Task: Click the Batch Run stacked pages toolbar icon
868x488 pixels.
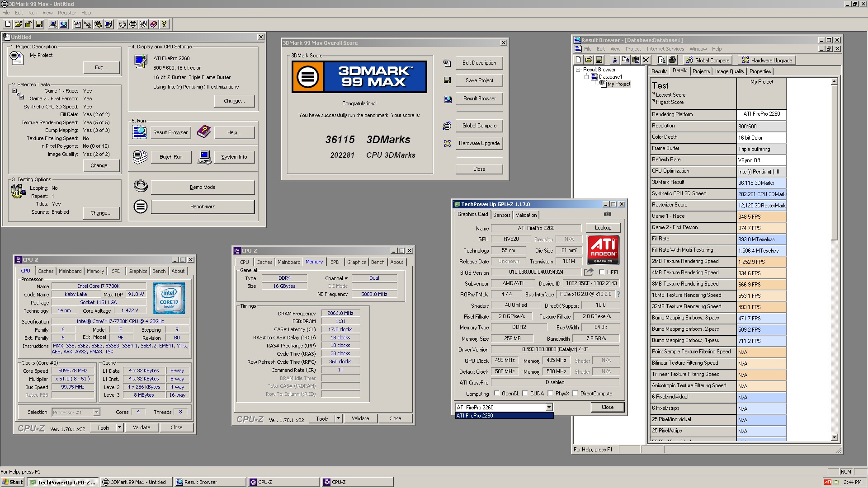Action: click(x=143, y=24)
